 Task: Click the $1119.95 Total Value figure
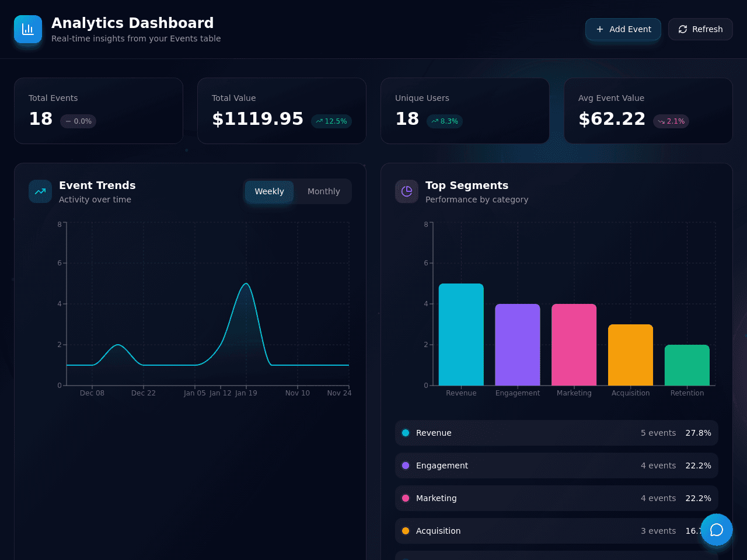(258, 119)
